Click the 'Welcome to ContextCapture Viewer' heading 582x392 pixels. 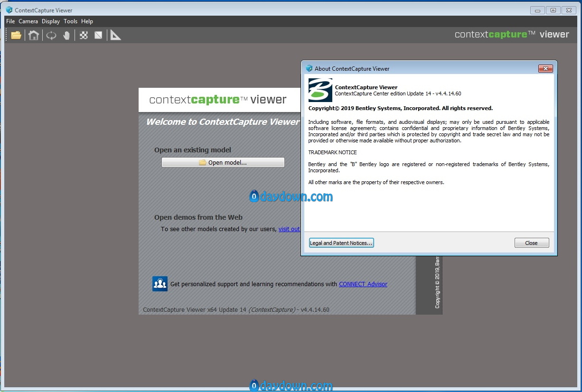[223, 121]
